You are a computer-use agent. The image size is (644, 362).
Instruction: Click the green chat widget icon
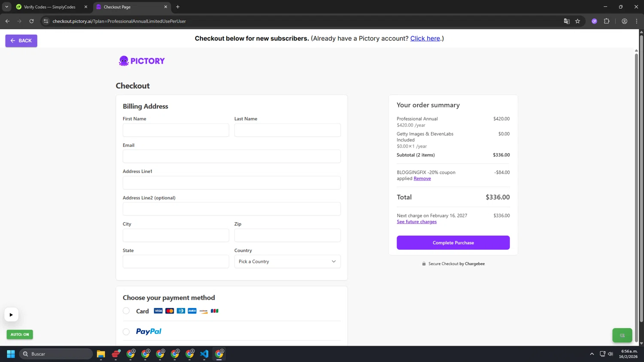[622, 335]
